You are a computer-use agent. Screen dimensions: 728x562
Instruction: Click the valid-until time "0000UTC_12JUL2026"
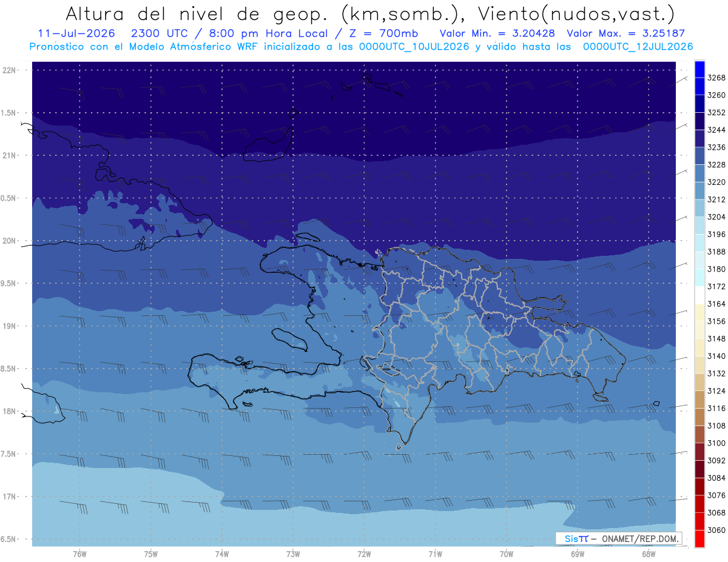[638, 47]
